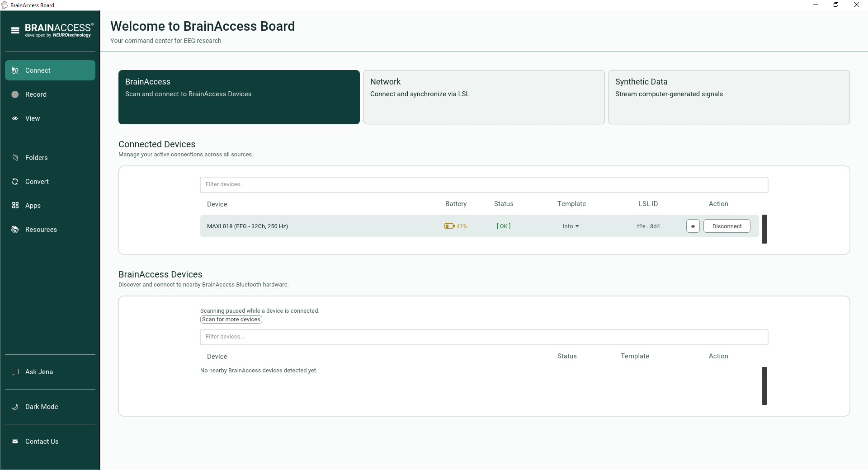Click the LSL ID column header
The image size is (868, 470).
648,204
